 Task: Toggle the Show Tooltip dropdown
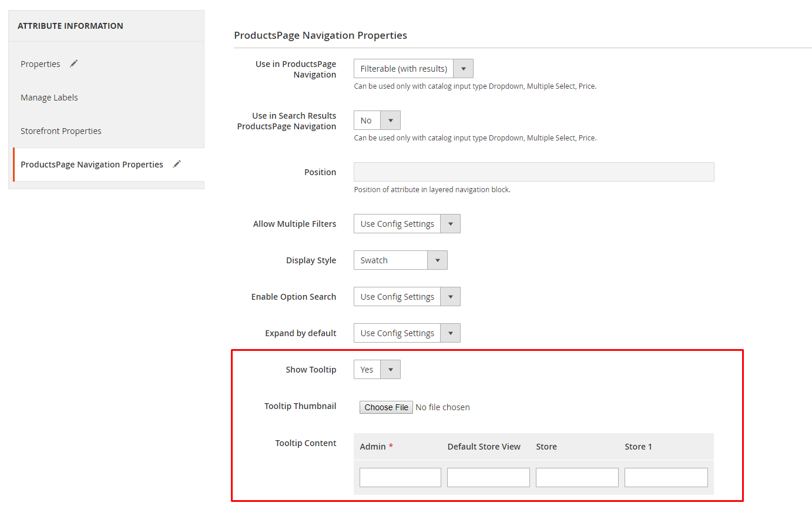[377, 370]
